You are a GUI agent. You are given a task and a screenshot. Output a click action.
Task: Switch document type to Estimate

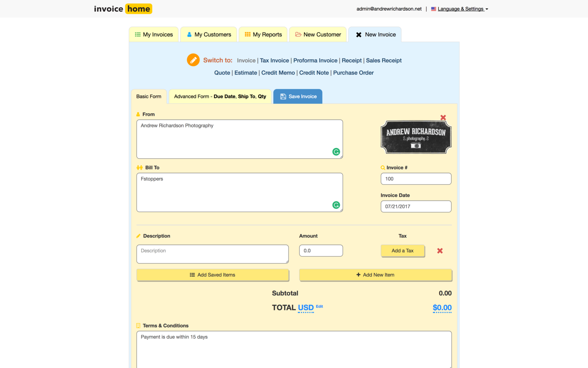246,73
